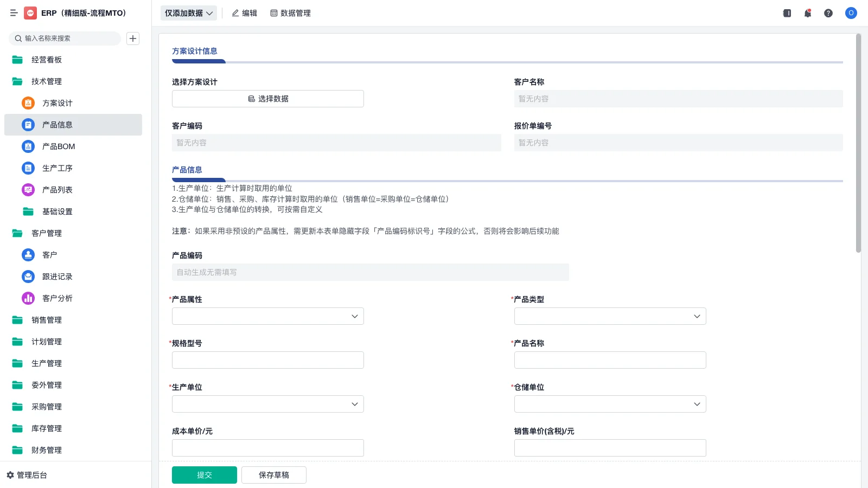This screenshot has height=488, width=868.
Task: Open the help question-mark icon
Action: [x=828, y=13]
